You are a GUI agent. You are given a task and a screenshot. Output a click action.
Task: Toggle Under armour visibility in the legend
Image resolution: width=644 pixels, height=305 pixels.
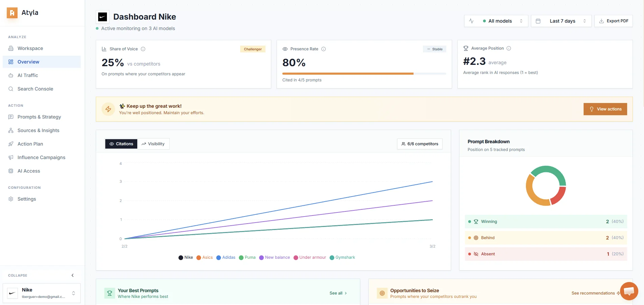coord(310,257)
